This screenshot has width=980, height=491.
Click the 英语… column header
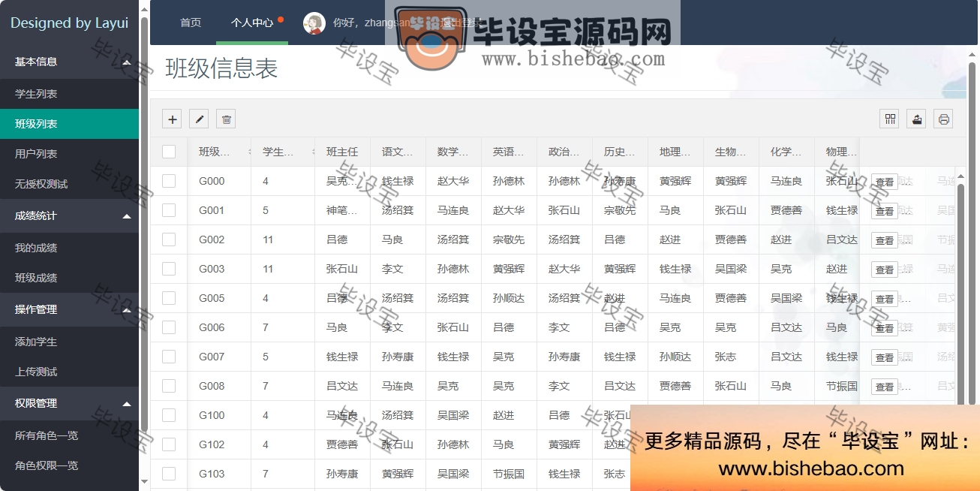coord(509,152)
